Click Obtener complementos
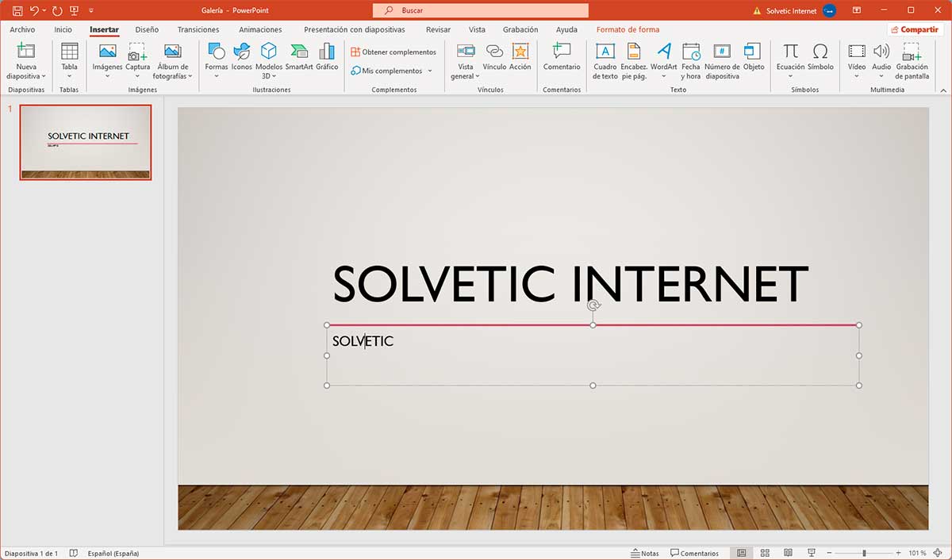Image resolution: width=952 pixels, height=560 pixels. point(393,52)
